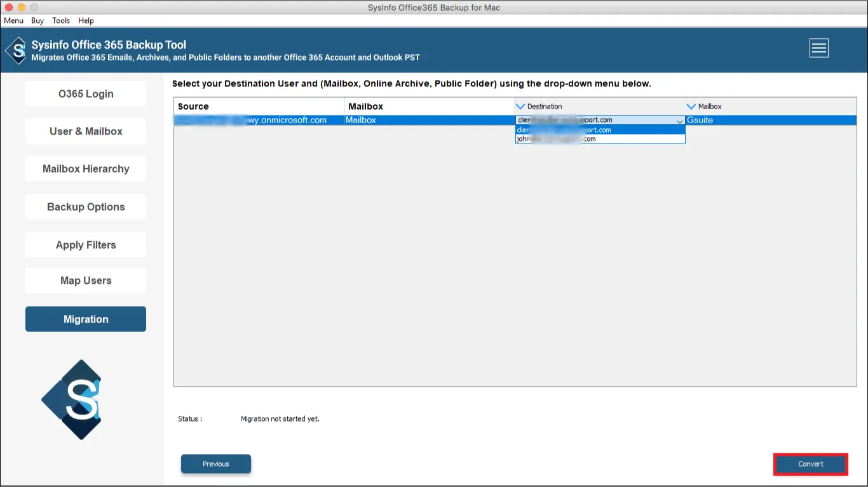Click the blue chevron beside the rightmost Mailbox header

point(691,107)
